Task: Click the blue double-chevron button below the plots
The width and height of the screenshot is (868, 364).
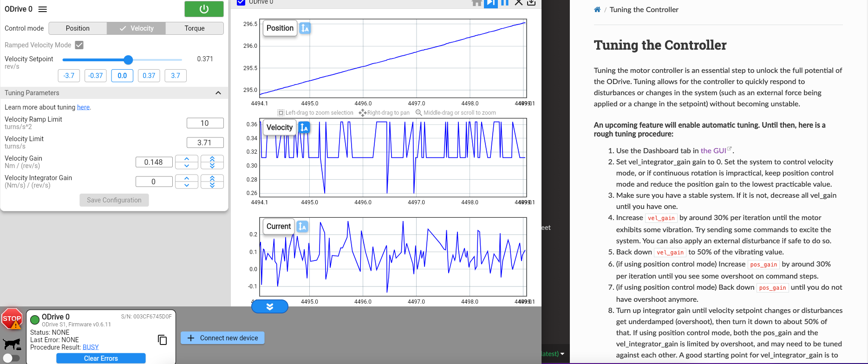Action: point(270,306)
